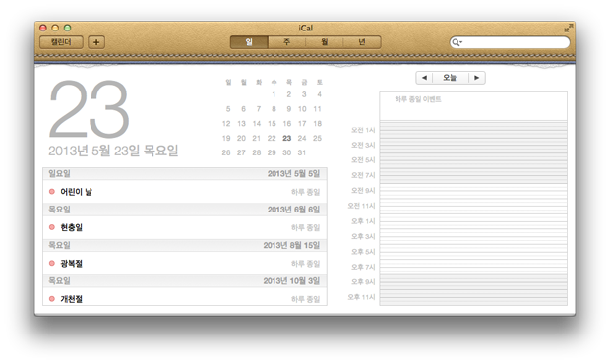
Task: Switch to 년 year view tab
Action: coord(362,42)
